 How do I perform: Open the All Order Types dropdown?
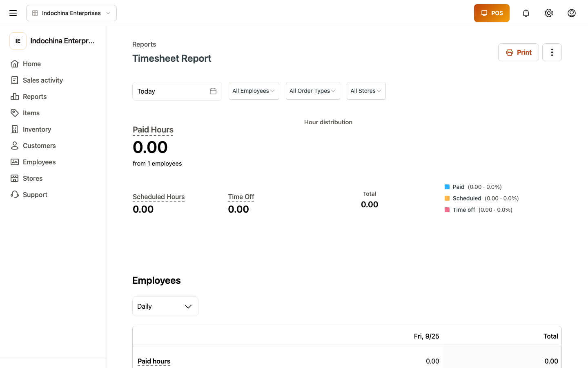click(313, 91)
